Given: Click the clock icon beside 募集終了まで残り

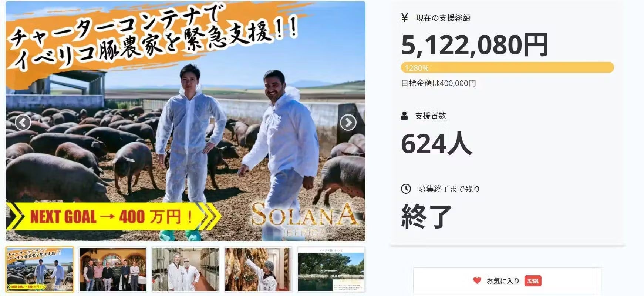Looking at the screenshot, I should click(x=406, y=189).
